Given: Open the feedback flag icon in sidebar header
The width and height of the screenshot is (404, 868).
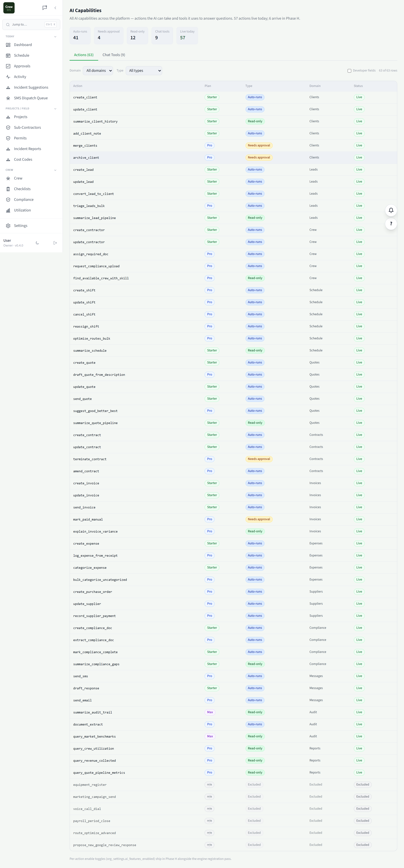Looking at the screenshot, I should point(44,8).
